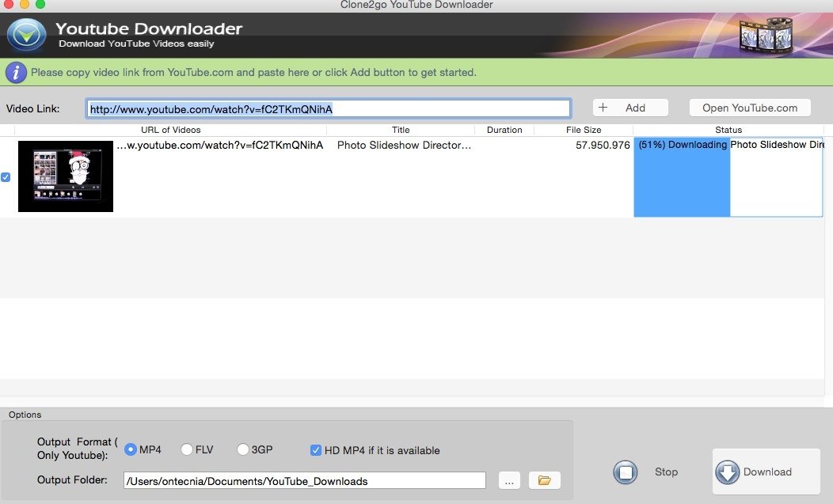Click the URL of Videos column header

(170, 130)
